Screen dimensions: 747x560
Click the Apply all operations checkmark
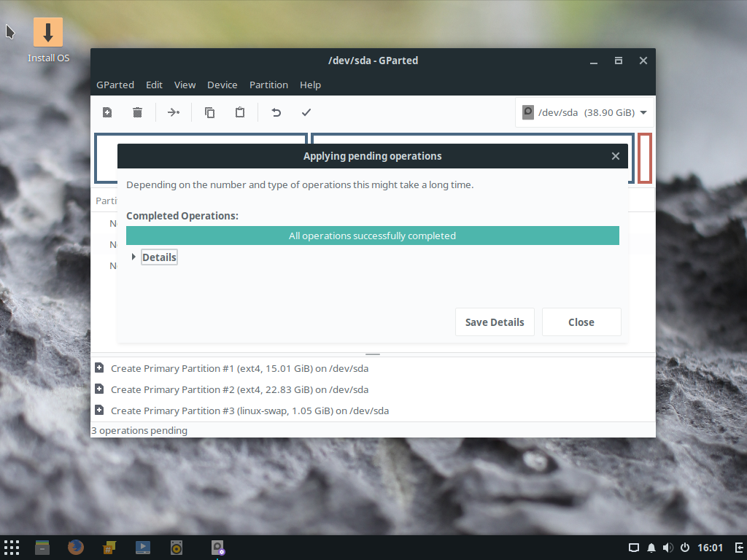pos(306,112)
